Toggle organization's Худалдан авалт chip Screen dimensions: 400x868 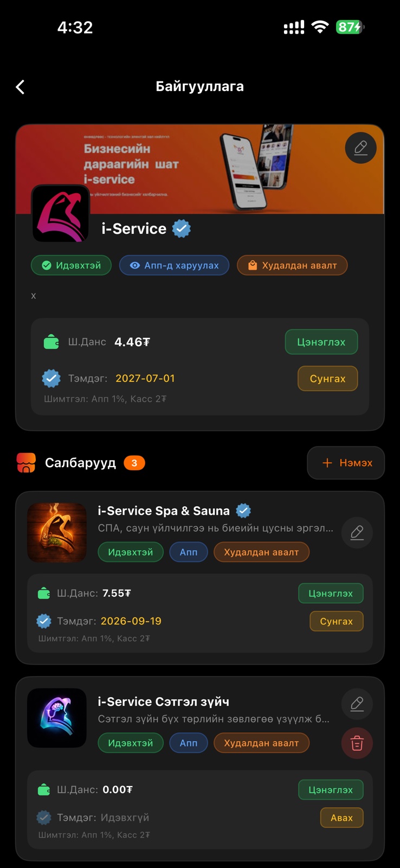coord(292,265)
